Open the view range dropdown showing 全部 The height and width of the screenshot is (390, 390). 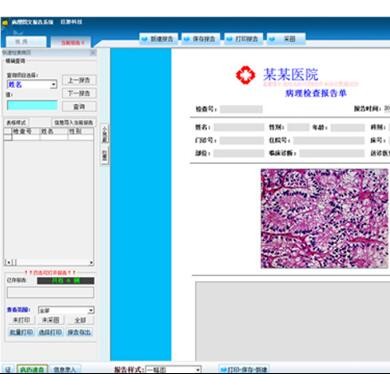[x=91, y=310]
